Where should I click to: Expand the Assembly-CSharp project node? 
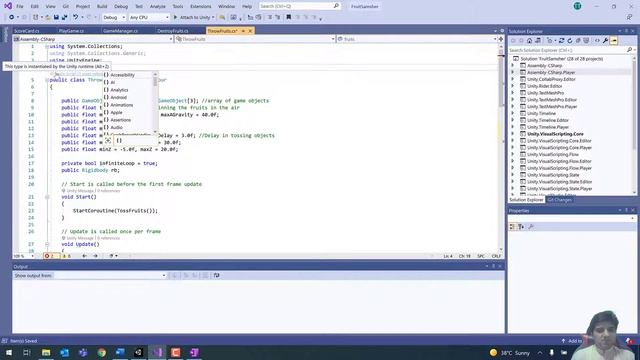point(513,65)
